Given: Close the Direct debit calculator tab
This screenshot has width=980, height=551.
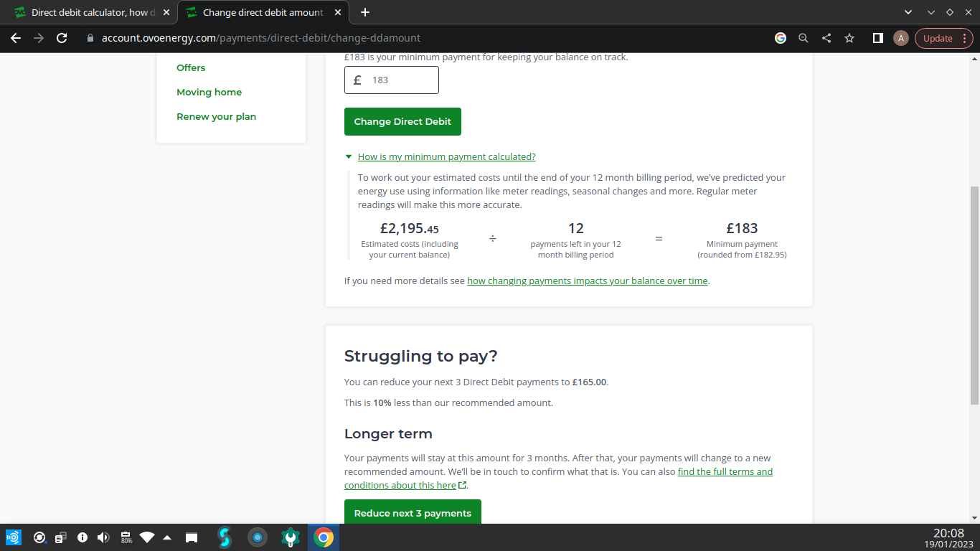Looking at the screenshot, I should (x=166, y=13).
